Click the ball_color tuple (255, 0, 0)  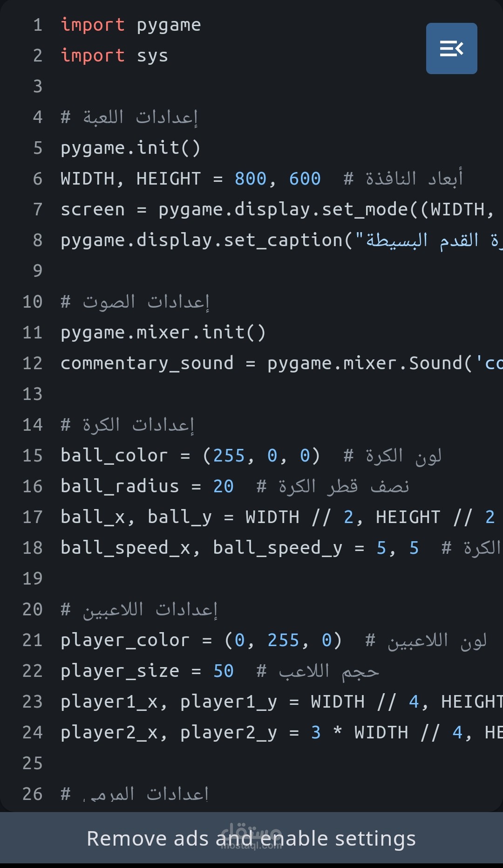point(261,455)
